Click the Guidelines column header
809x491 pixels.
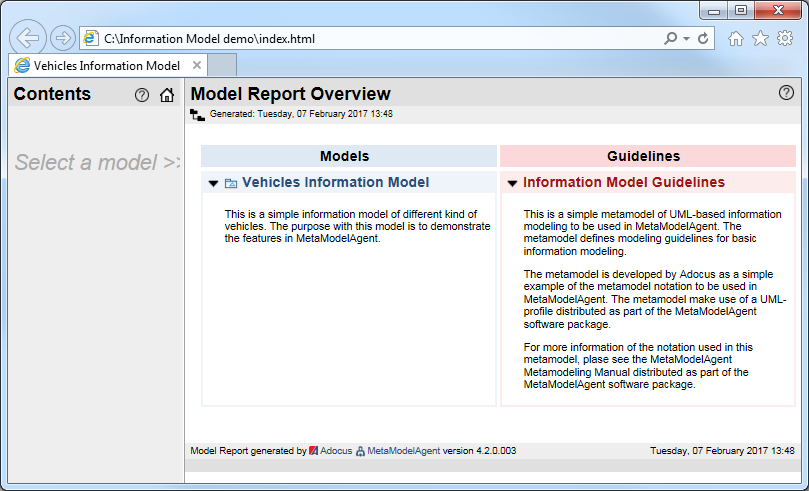(x=648, y=156)
